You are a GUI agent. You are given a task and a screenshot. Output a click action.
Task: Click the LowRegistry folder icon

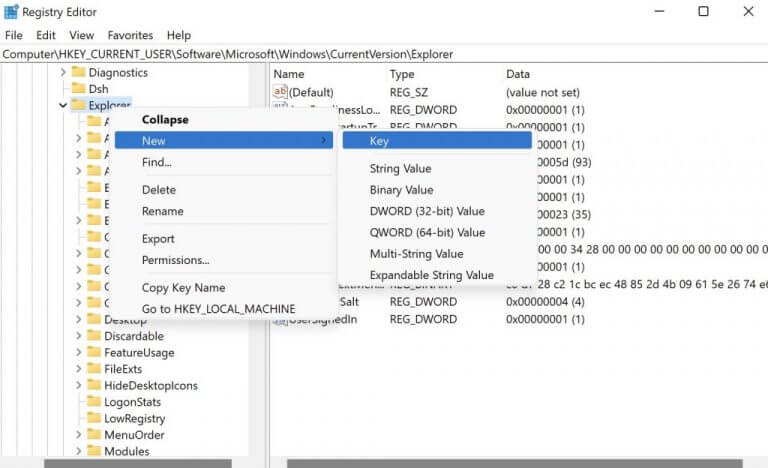94,418
